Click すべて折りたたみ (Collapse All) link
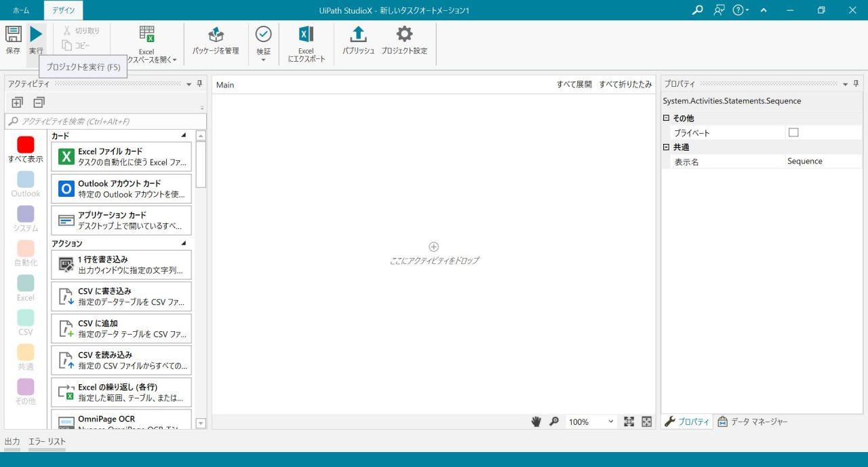Image resolution: width=868 pixels, height=467 pixels. point(625,85)
